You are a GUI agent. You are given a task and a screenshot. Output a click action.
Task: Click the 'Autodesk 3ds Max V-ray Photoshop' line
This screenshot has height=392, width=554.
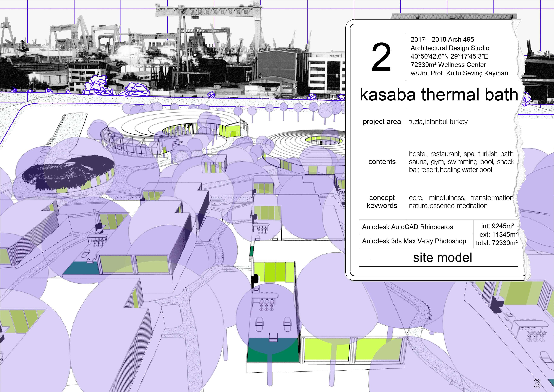414,241
